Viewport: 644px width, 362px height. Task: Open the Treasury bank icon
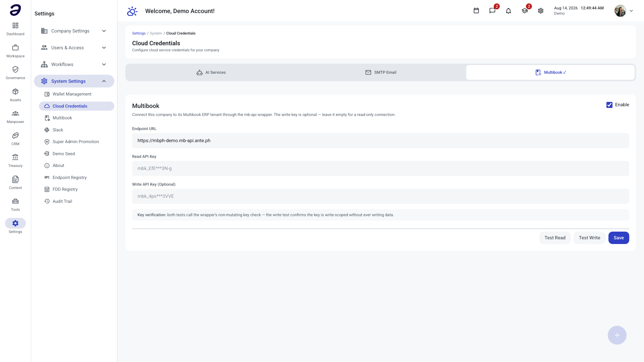15,157
